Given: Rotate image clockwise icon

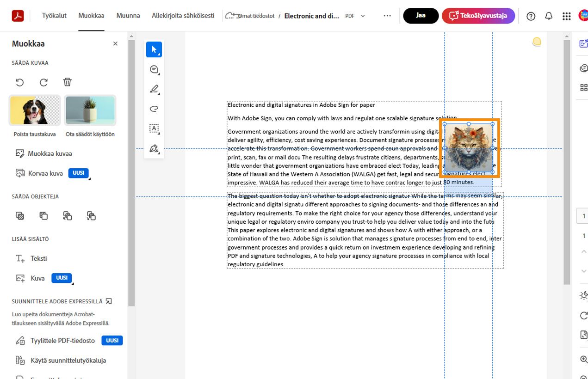Looking at the screenshot, I should (x=43, y=82).
